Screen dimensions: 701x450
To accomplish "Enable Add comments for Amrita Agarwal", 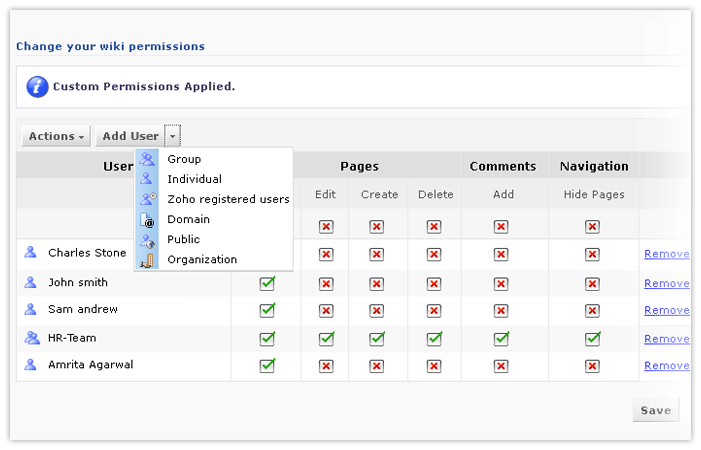I will click(501, 366).
